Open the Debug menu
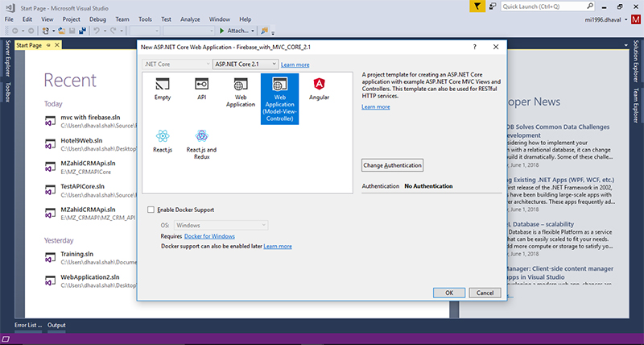The width and height of the screenshot is (644, 345). click(x=97, y=18)
